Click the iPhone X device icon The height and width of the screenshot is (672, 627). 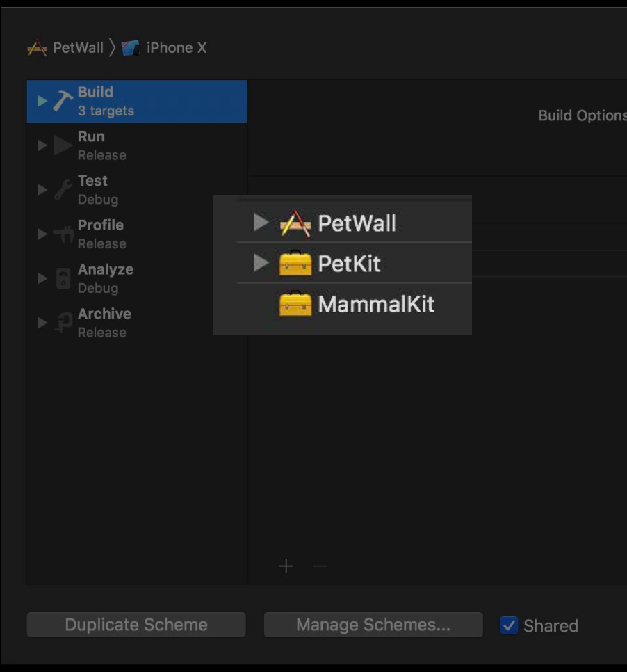pos(131,48)
